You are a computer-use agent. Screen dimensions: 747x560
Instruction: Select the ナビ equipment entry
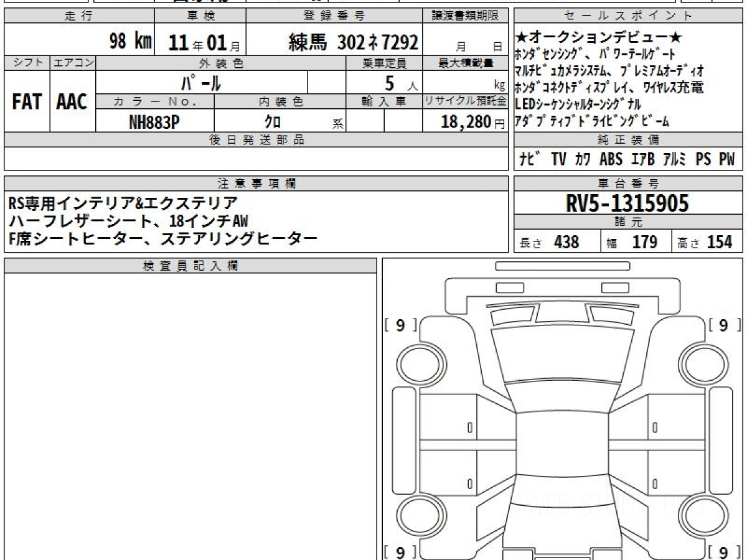(530, 159)
